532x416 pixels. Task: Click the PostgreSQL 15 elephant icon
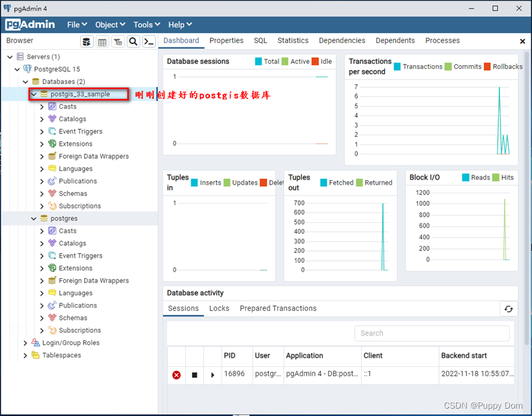click(27, 69)
